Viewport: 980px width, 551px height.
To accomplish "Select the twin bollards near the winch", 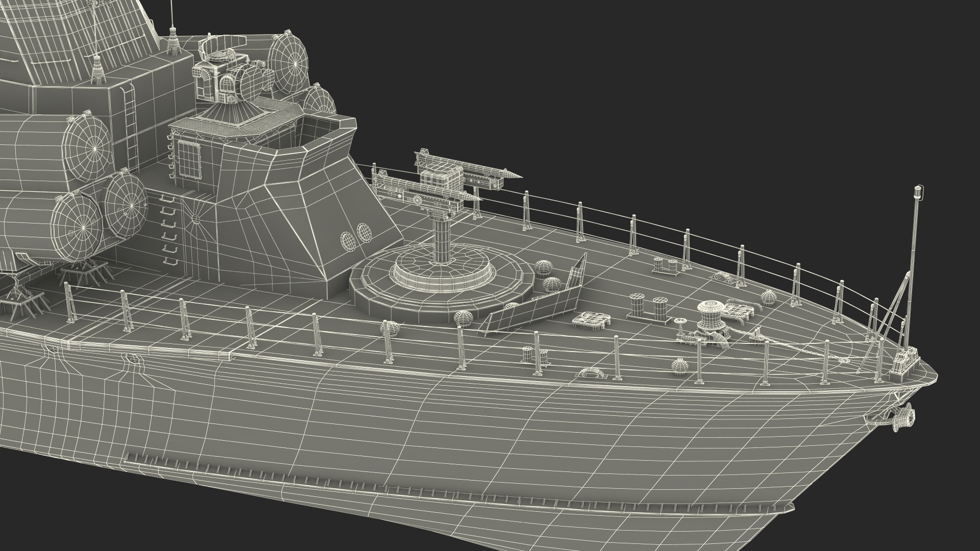I will point(649,309).
